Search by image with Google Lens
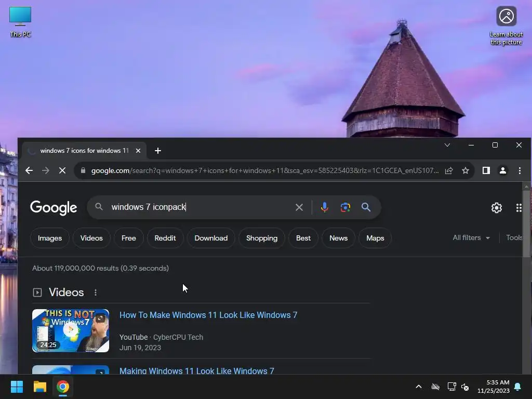Screen dimensions: 532x399 coord(345,207)
